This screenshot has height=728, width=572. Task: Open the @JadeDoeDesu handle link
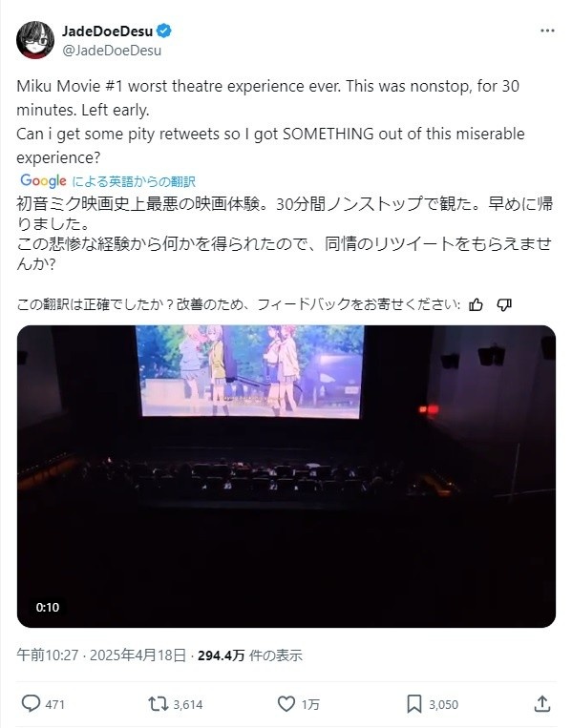pyautogui.click(x=112, y=51)
